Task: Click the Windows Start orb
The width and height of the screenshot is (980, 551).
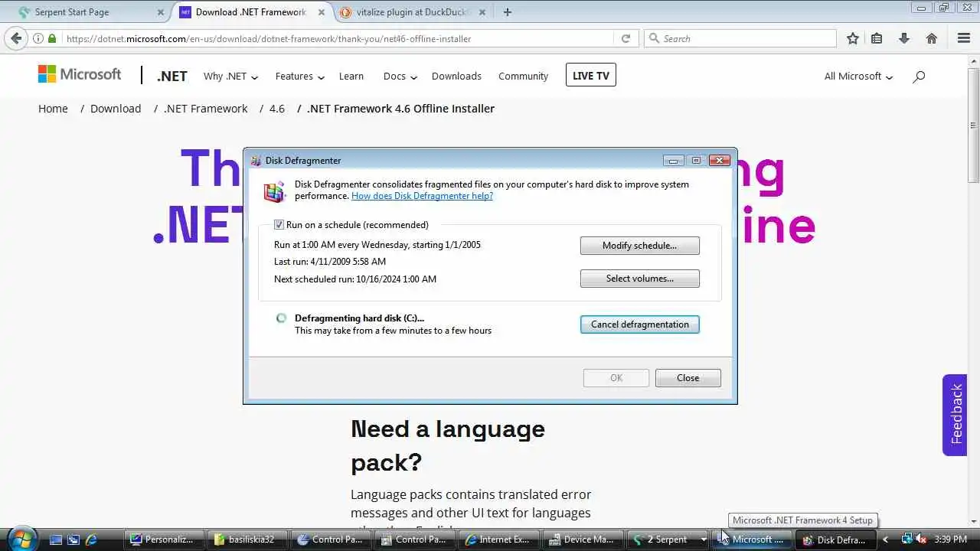Action: point(21,538)
